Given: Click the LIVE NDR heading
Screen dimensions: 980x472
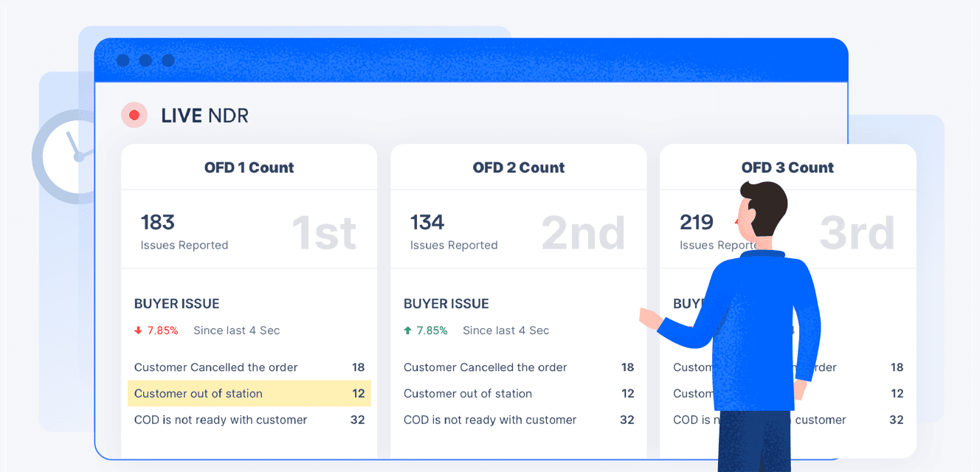Looking at the screenshot, I should coord(204,115).
